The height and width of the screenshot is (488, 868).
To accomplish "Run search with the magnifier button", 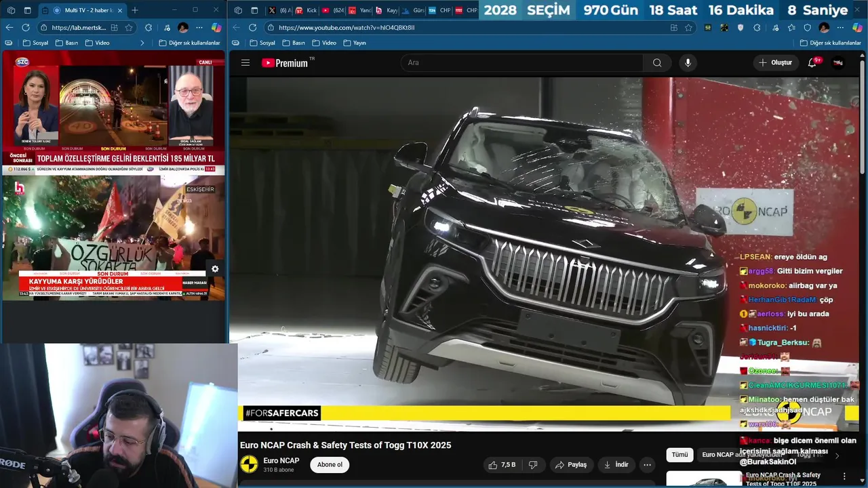I will [x=657, y=62].
